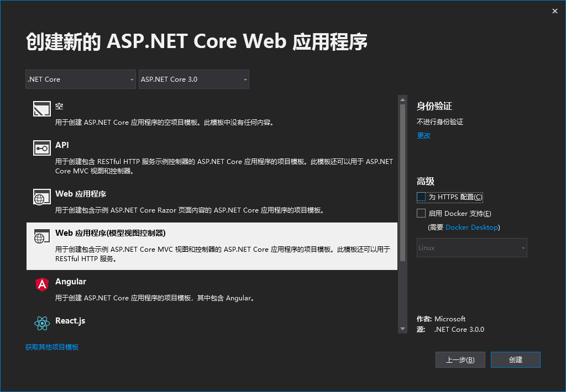Click the template list scrollbar down arrow

(x=402, y=329)
